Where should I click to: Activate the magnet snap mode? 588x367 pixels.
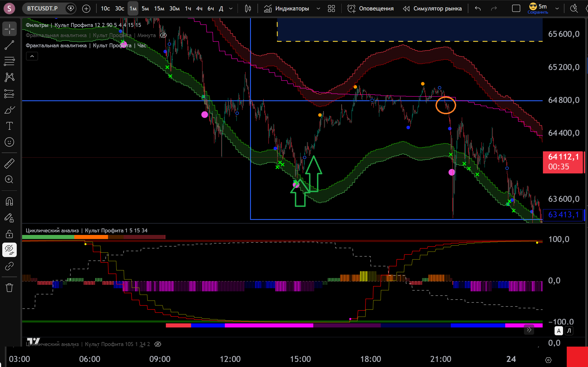(x=9, y=201)
